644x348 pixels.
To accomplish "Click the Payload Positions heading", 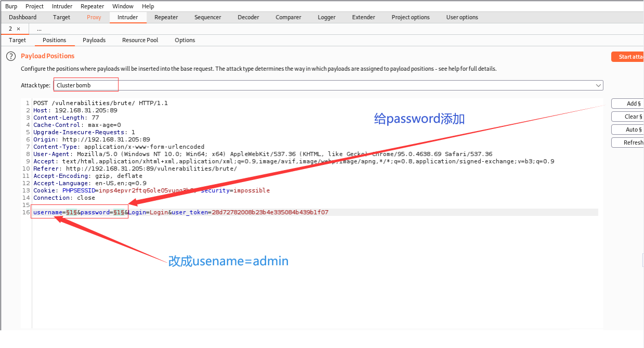I will (x=47, y=56).
